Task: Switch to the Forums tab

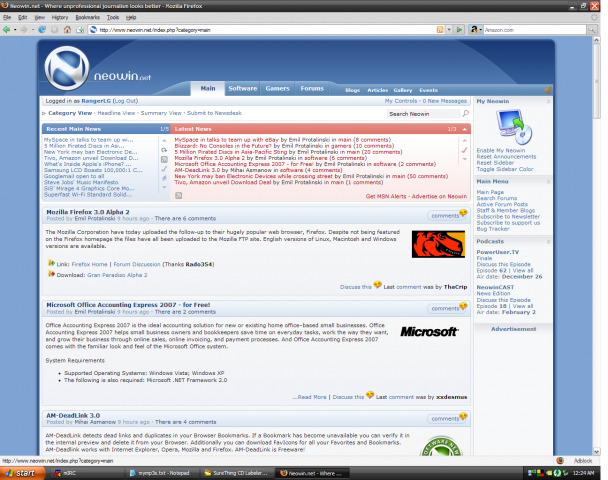Action: pyautogui.click(x=312, y=88)
